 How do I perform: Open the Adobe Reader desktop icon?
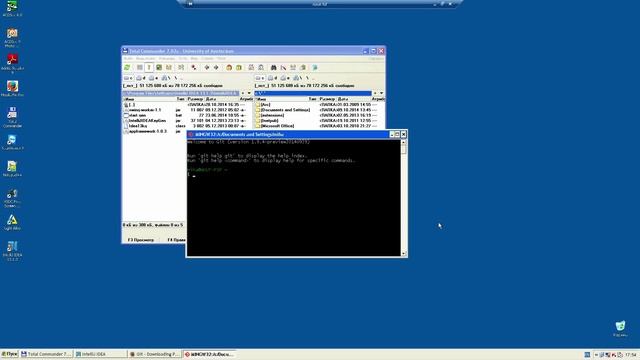[x=12, y=64]
